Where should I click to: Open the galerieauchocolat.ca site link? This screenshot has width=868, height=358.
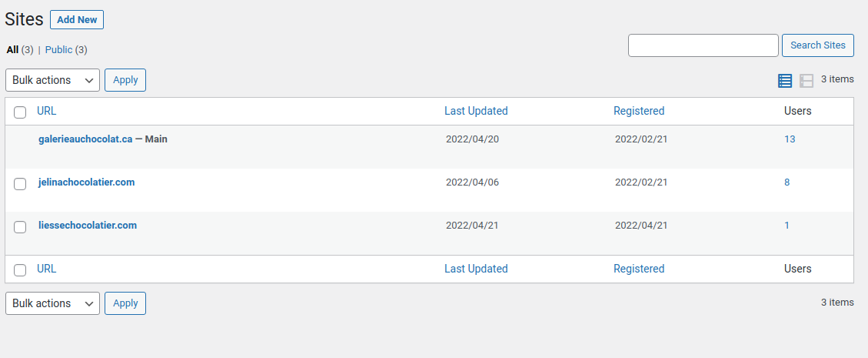(85, 139)
